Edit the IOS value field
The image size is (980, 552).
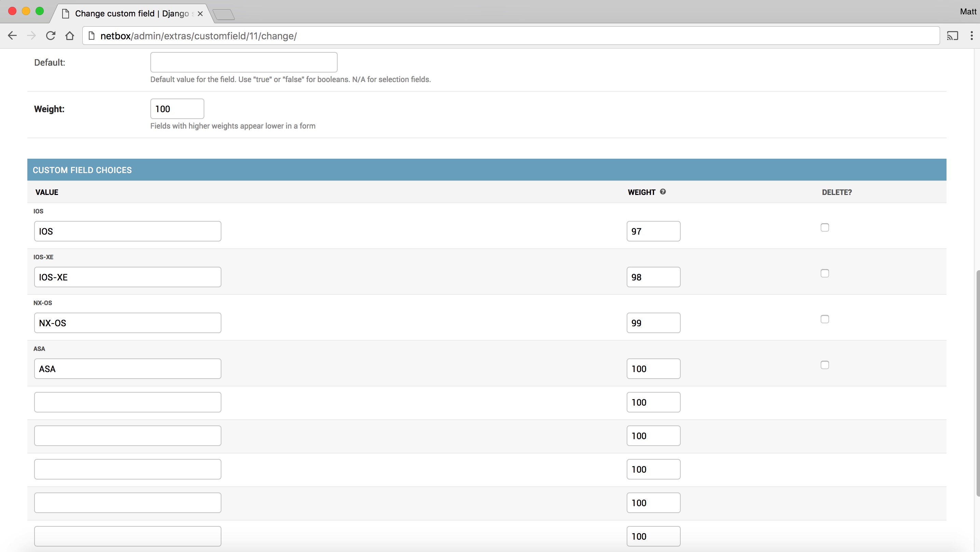[x=127, y=232]
